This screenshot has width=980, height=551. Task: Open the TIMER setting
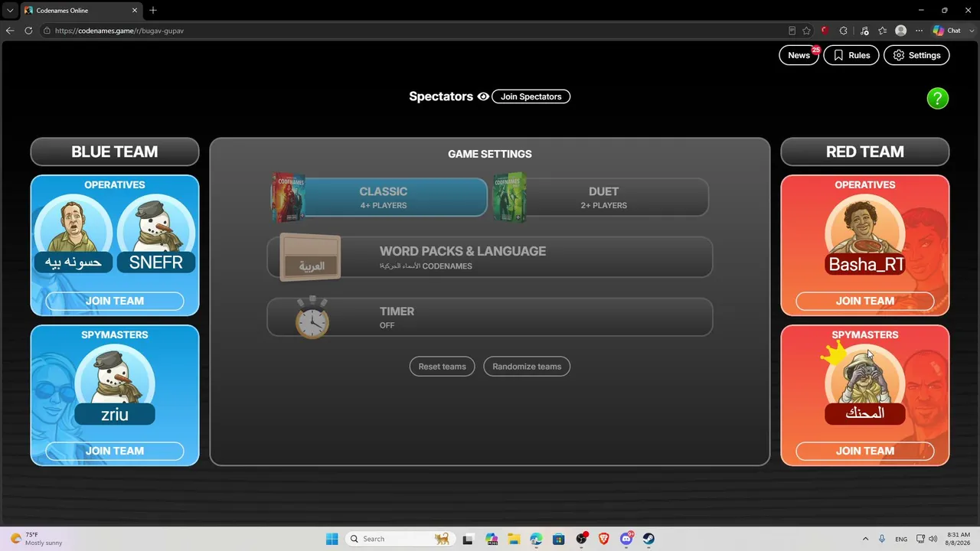(x=490, y=317)
